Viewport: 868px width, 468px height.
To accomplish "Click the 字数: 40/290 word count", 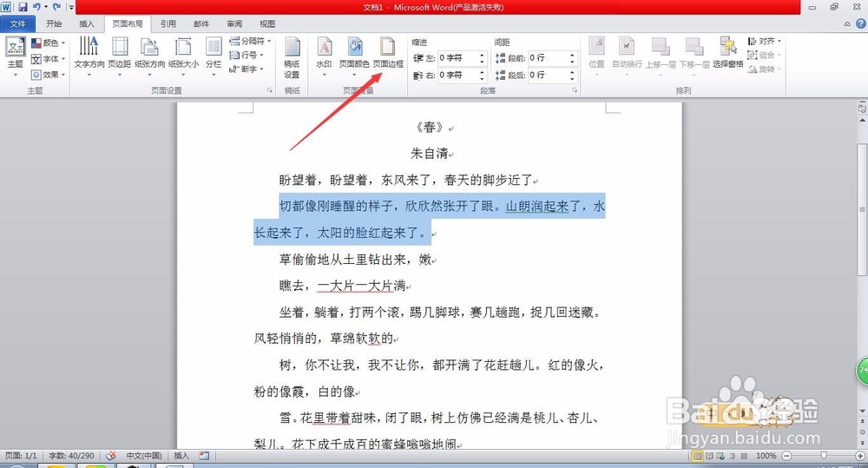I will pos(71,455).
